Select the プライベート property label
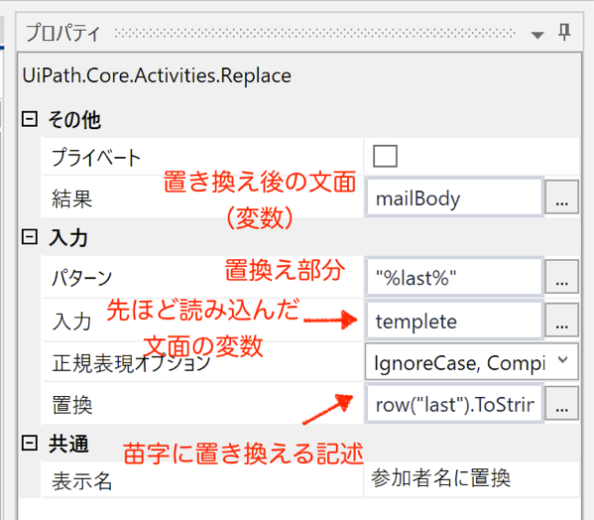The width and height of the screenshot is (594, 520). tap(96, 158)
